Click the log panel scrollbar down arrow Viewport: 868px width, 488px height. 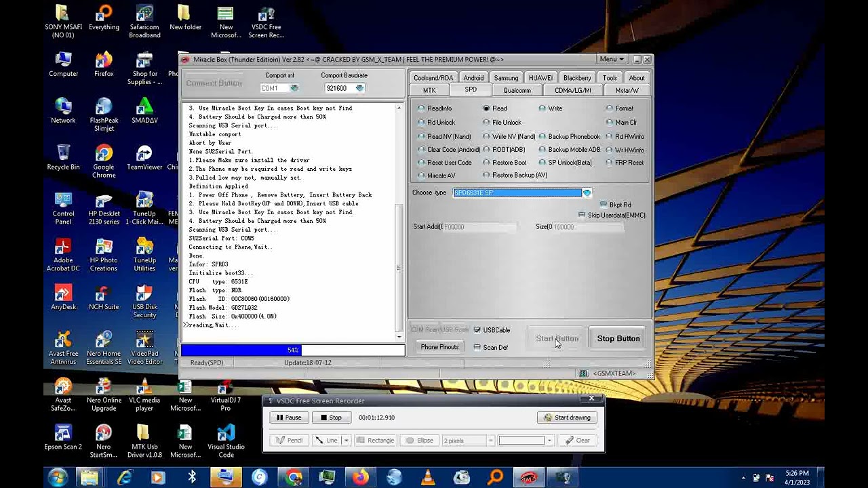point(399,336)
